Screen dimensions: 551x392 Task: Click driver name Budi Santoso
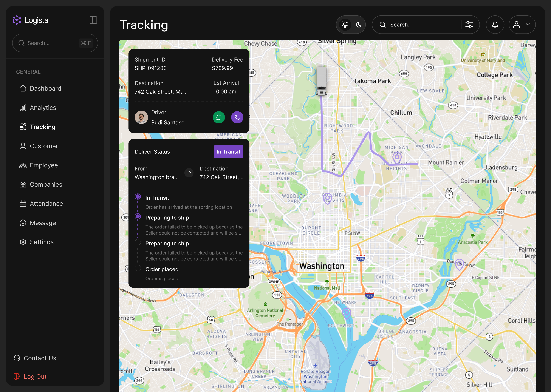tap(168, 123)
